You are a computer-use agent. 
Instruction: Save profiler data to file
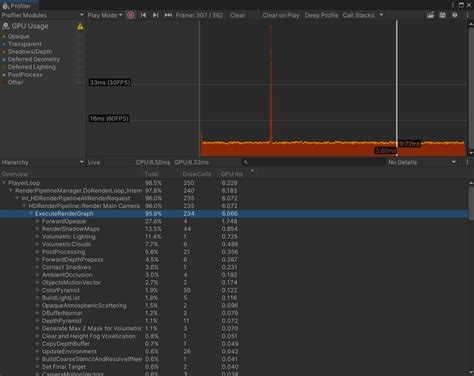442,15
